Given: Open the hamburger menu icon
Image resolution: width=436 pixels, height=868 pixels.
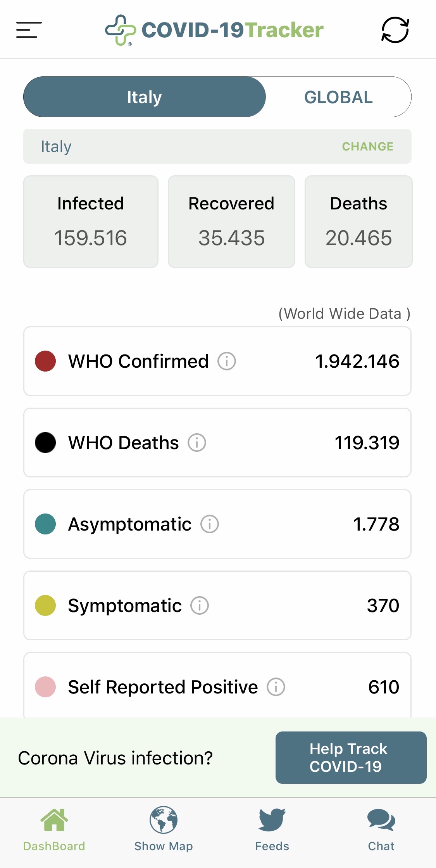Looking at the screenshot, I should (x=29, y=30).
